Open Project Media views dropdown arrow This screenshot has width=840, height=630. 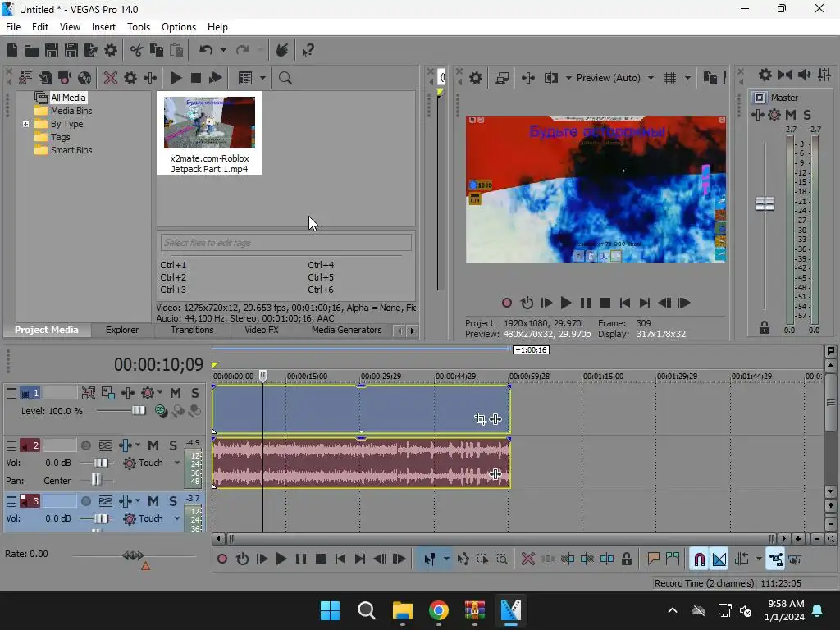(262, 78)
